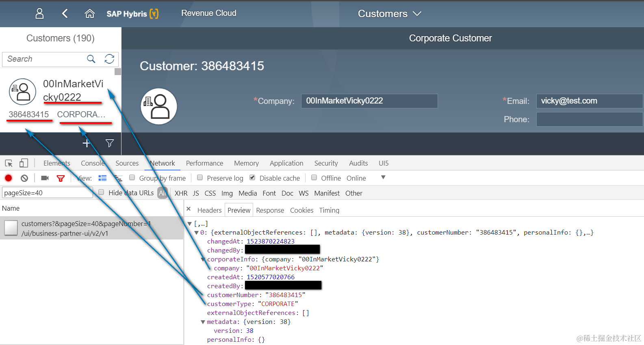Filter requests by WS
Screen dimensions: 644x345
pos(304,193)
